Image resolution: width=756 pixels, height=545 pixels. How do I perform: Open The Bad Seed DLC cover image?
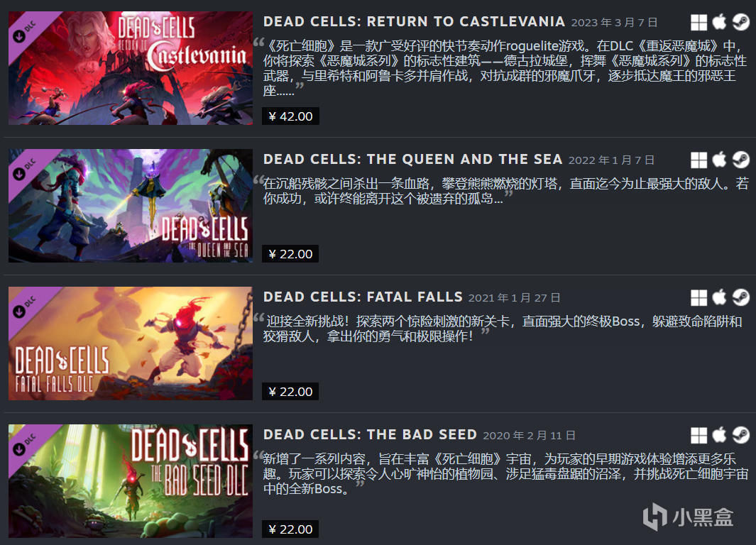[x=131, y=481]
